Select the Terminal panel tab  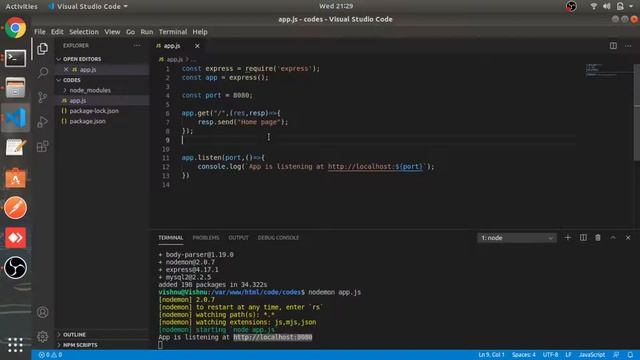[x=171, y=238]
